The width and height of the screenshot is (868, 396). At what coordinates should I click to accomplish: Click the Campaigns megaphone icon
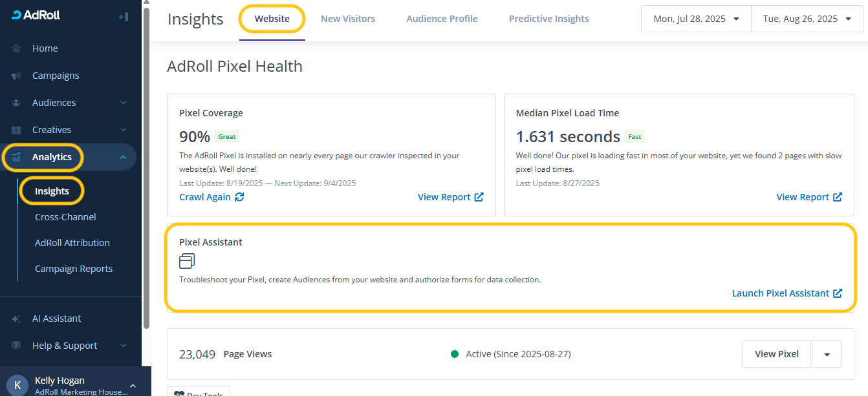[x=16, y=76]
